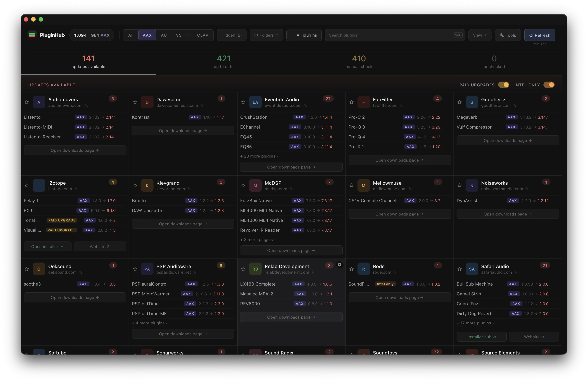Screen dimensions: 588x382
Task: Open Relab Development downloads page
Action: pos(291,317)
